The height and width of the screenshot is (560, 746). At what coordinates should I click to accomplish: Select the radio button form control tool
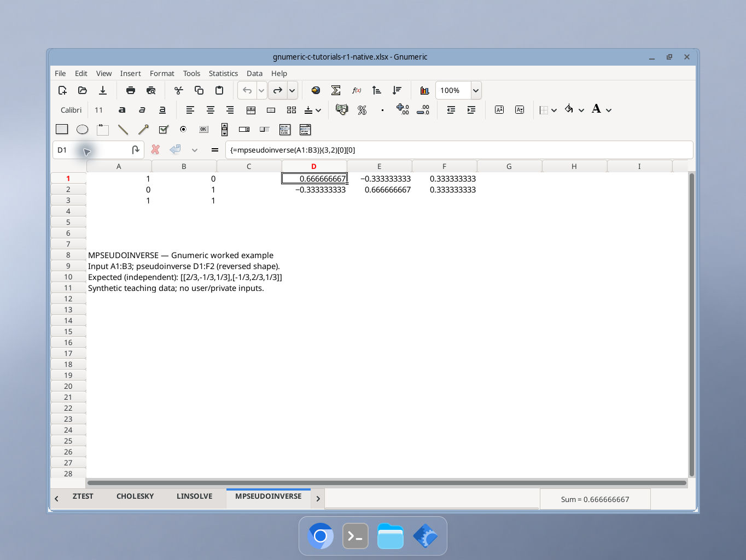[x=183, y=130]
